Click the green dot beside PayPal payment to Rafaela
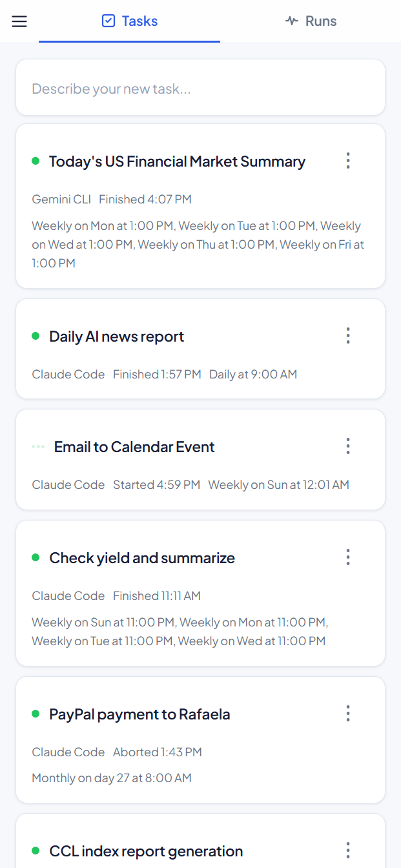 pyautogui.click(x=36, y=713)
